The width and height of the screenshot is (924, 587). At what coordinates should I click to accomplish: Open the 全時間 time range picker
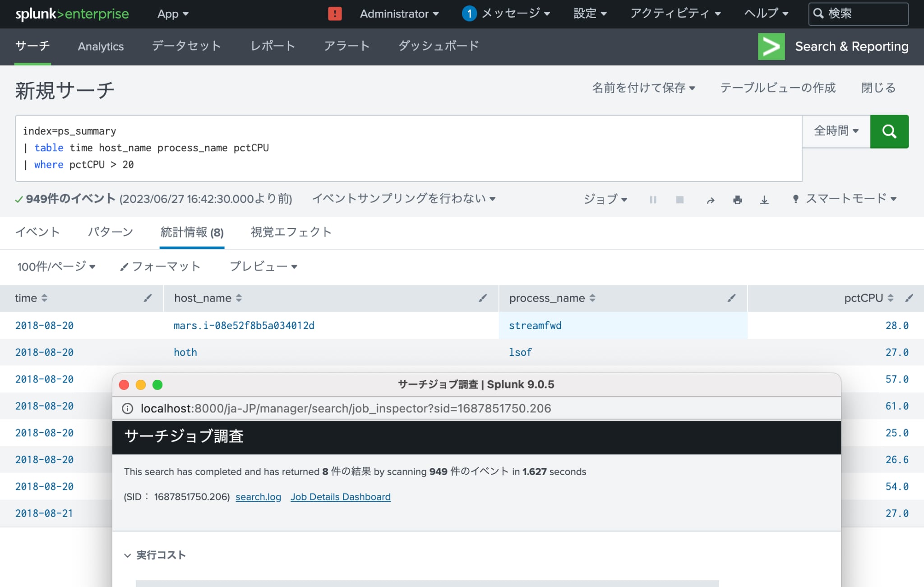click(836, 131)
